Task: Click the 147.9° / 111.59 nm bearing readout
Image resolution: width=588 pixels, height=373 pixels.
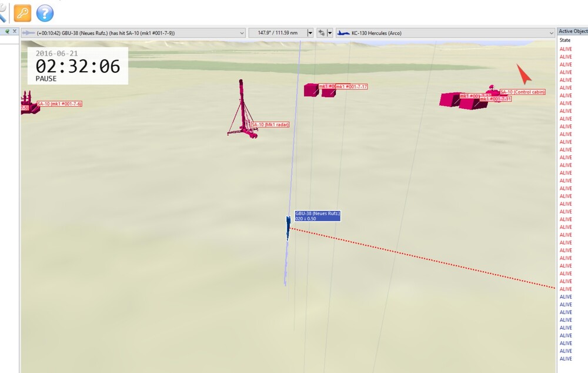Action: coord(278,33)
